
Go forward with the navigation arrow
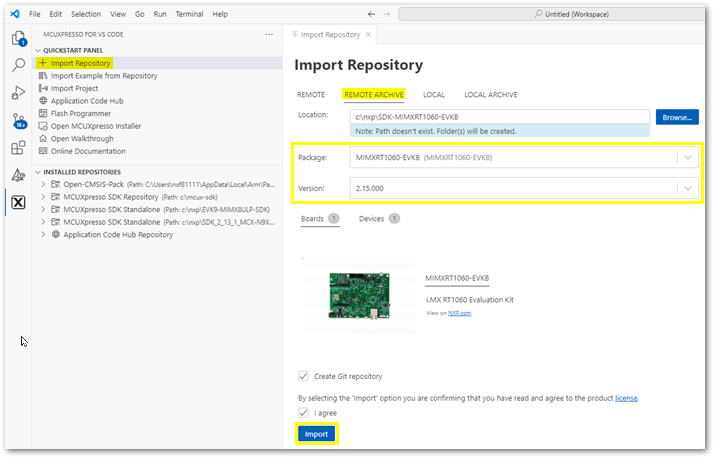point(386,14)
